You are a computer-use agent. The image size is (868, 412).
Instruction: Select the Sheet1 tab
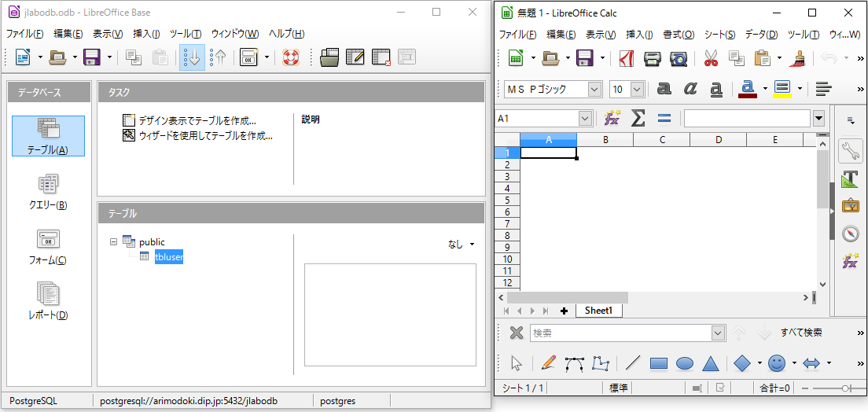[599, 311]
